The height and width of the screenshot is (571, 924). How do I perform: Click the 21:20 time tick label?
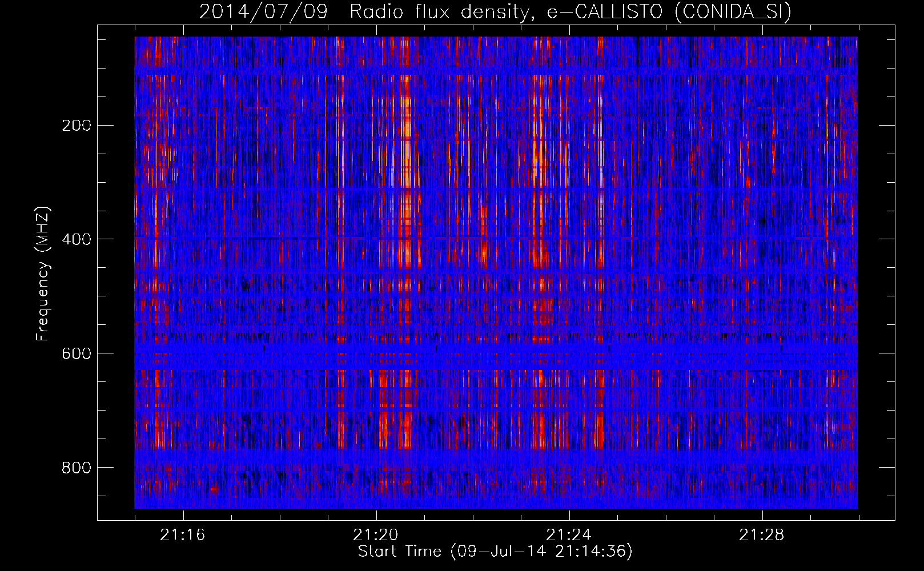[x=376, y=535]
